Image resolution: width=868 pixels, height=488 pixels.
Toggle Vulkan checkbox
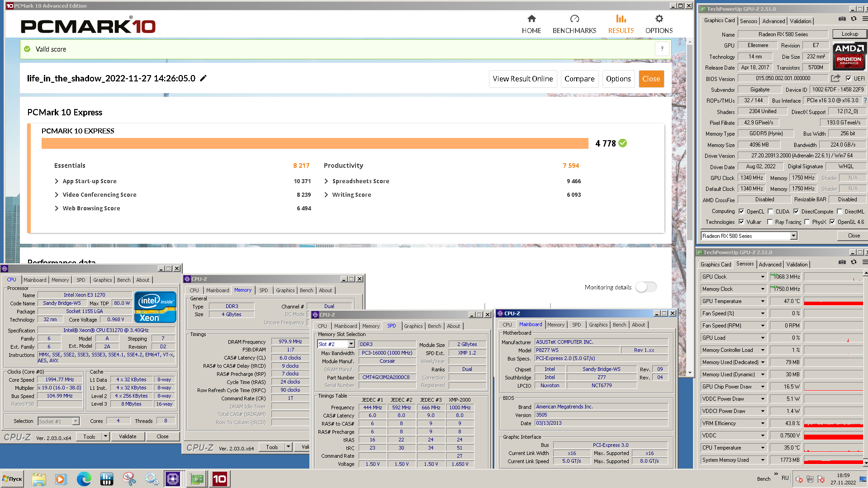click(741, 222)
